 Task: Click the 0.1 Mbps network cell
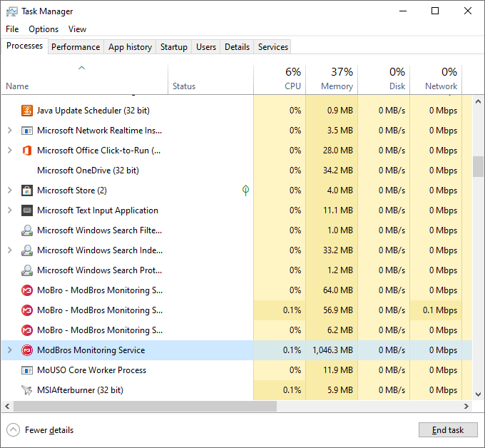coord(436,310)
